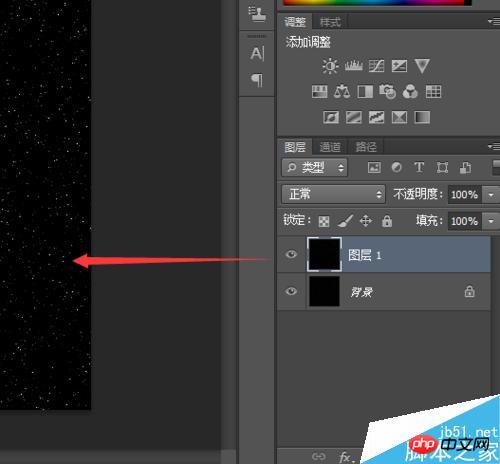
Task: Switch to the 样式 tab
Action: pos(330,22)
